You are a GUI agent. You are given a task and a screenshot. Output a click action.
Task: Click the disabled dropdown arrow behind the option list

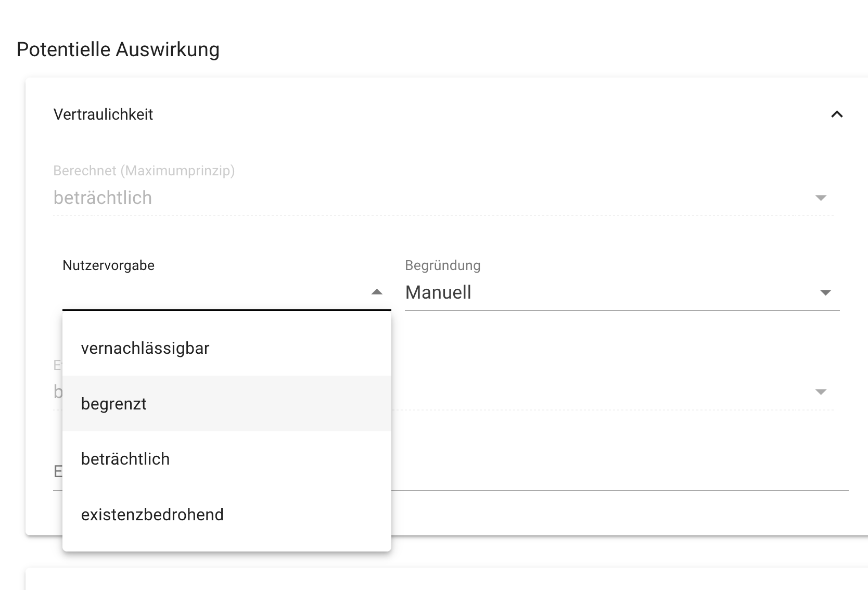[821, 392]
